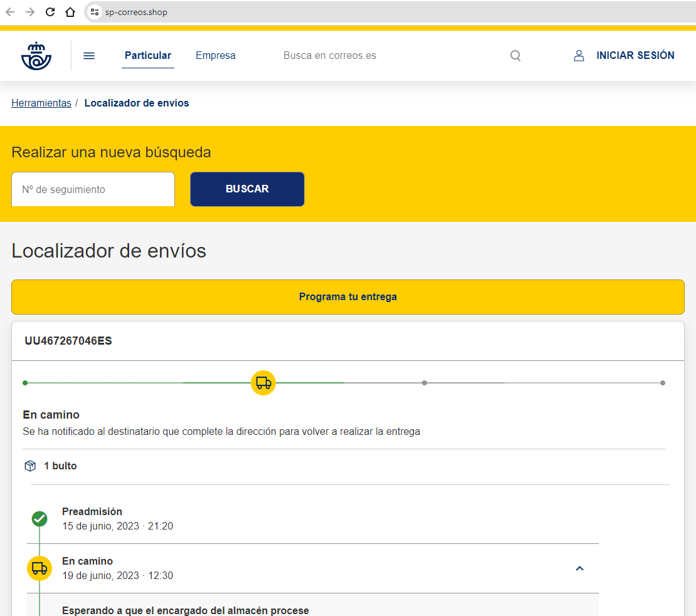696x616 pixels.
Task: Click the 'Programa tu entrega' button
Action: (x=348, y=296)
